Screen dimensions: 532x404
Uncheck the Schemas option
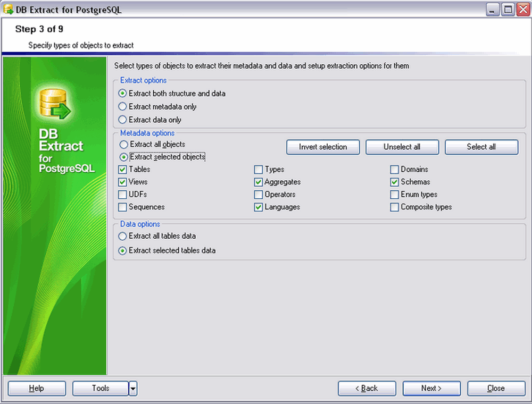tap(394, 182)
